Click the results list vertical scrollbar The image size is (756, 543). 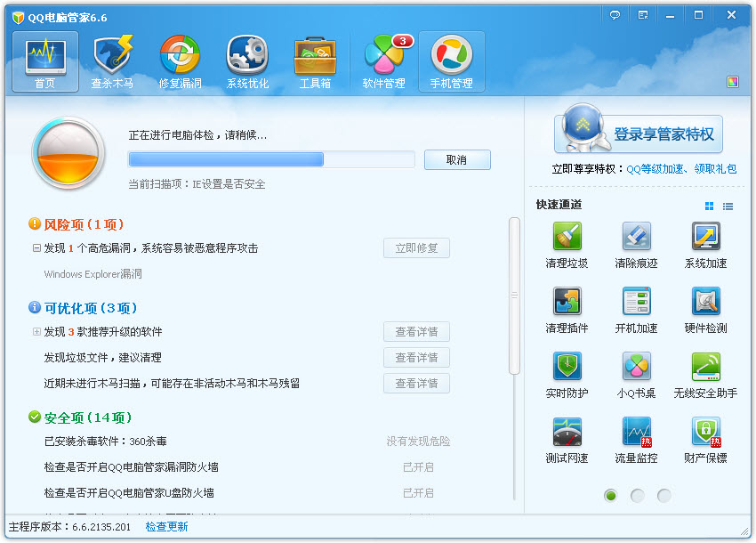pyautogui.click(x=514, y=296)
